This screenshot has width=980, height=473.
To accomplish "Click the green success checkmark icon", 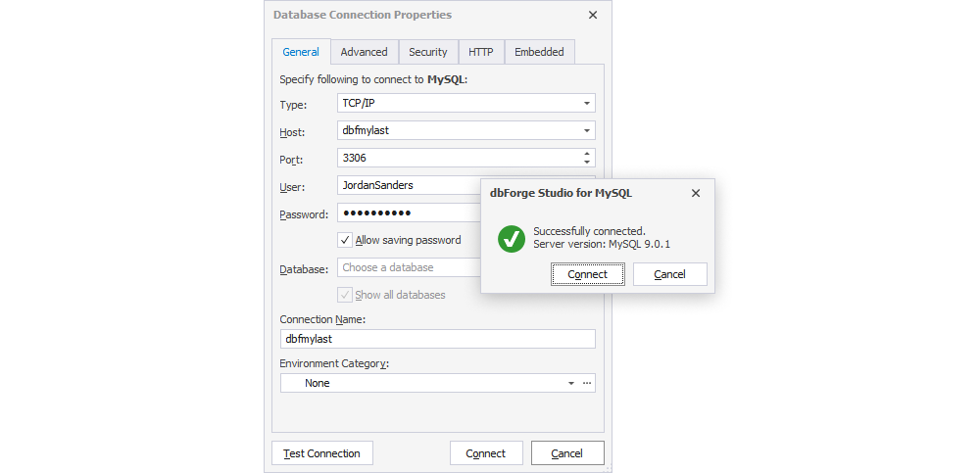I will 512,238.
